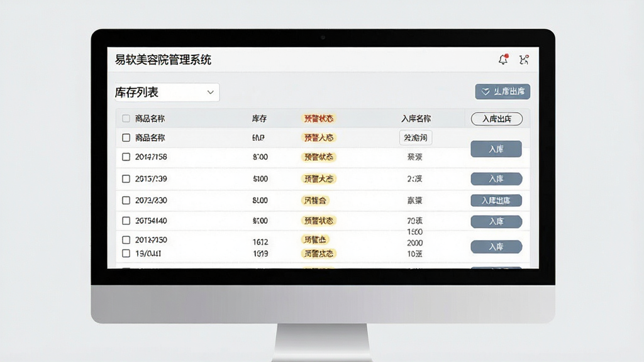Tick the checkbox beside the 商品名称 row
This screenshot has height=362, width=644.
point(126,138)
